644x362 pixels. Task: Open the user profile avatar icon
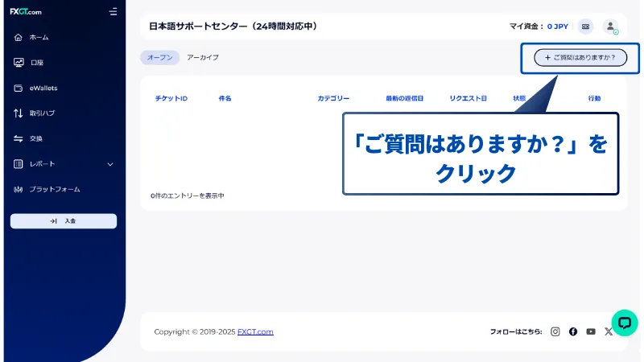pyautogui.click(x=610, y=27)
